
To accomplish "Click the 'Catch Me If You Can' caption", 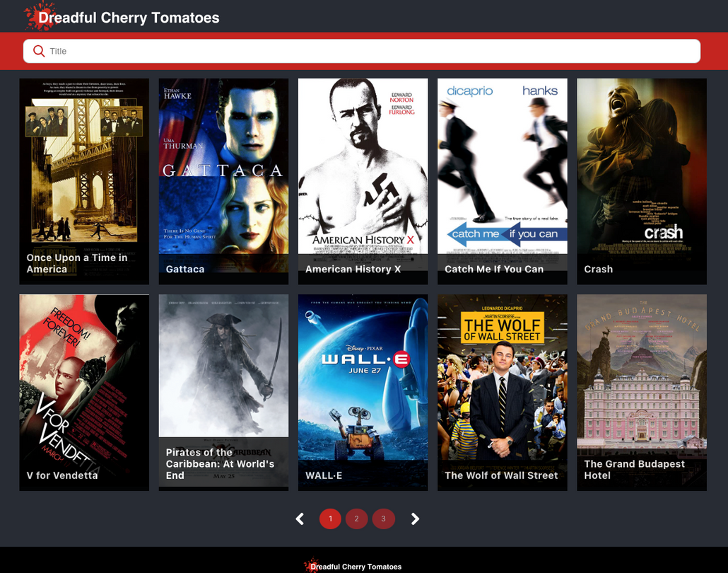I will point(494,269).
